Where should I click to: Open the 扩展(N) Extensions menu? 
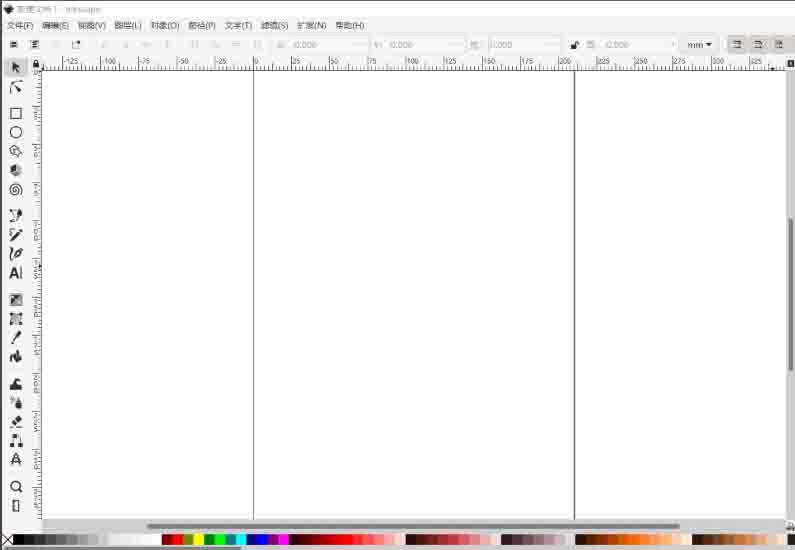(x=311, y=25)
